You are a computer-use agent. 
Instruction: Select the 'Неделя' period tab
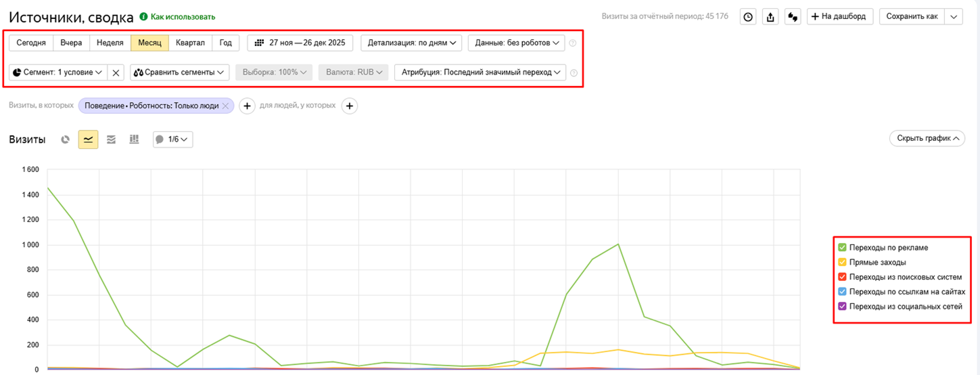[x=110, y=43]
